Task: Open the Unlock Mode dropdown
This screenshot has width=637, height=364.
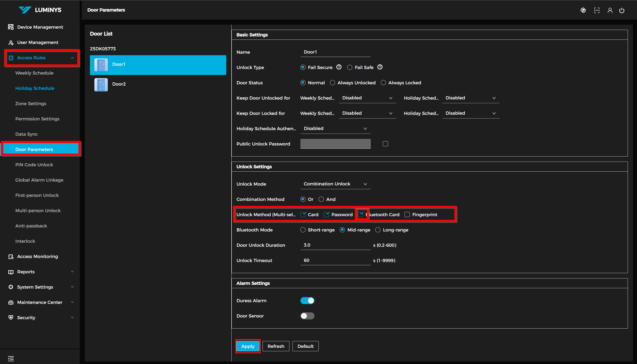Action: click(335, 184)
